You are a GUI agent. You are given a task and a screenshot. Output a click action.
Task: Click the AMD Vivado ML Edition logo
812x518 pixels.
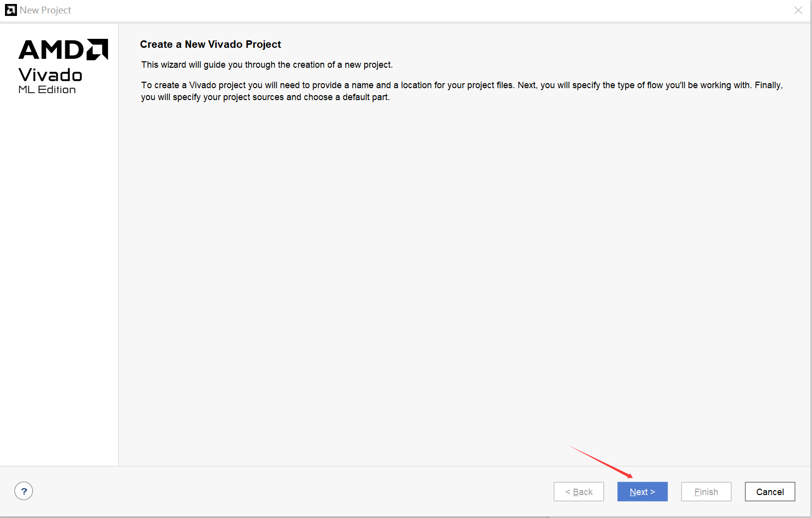(63, 67)
